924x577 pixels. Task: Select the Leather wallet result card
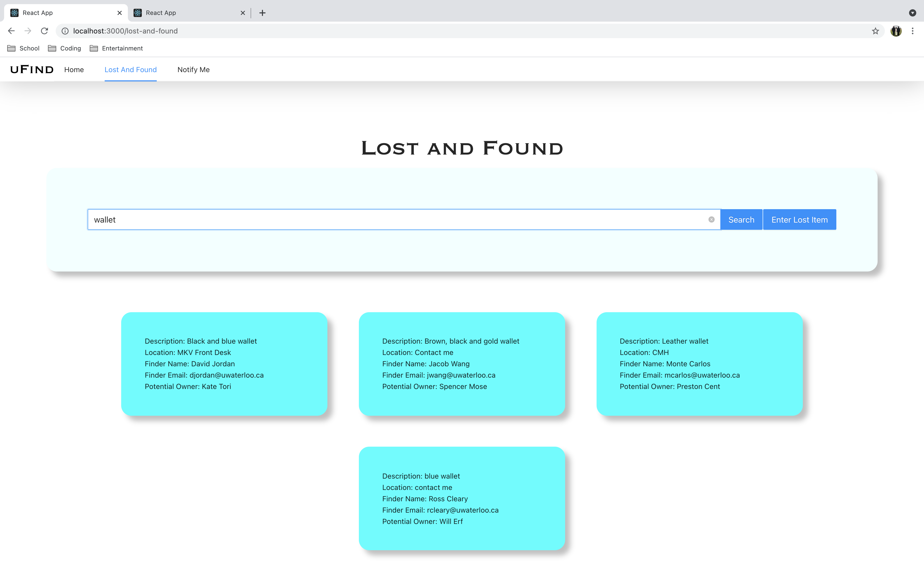pyautogui.click(x=699, y=364)
